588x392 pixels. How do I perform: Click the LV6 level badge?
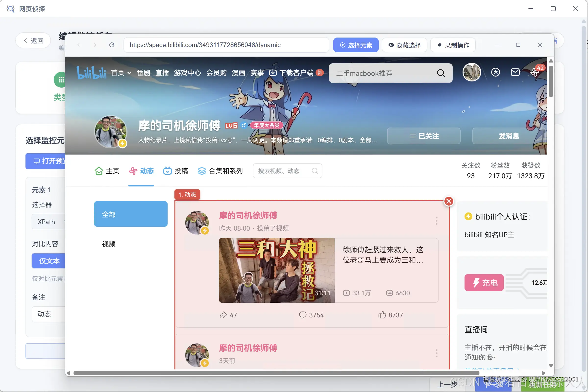231,125
